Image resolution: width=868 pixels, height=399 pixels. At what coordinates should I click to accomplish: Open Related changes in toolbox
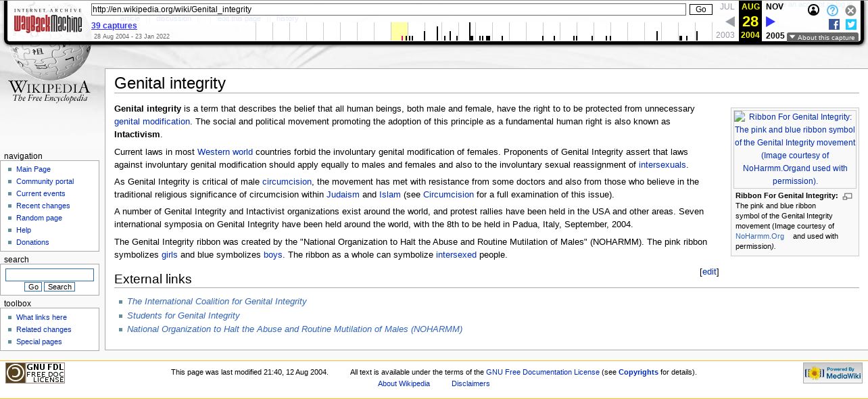tap(43, 329)
